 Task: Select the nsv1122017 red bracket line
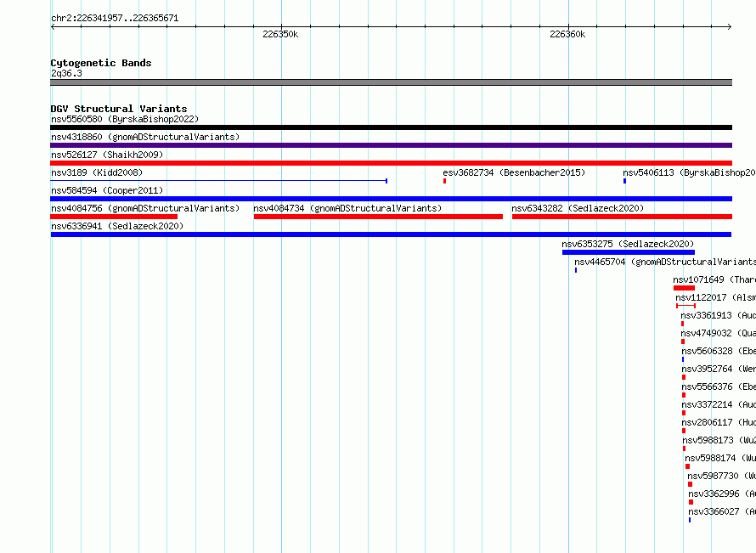coord(685,306)
